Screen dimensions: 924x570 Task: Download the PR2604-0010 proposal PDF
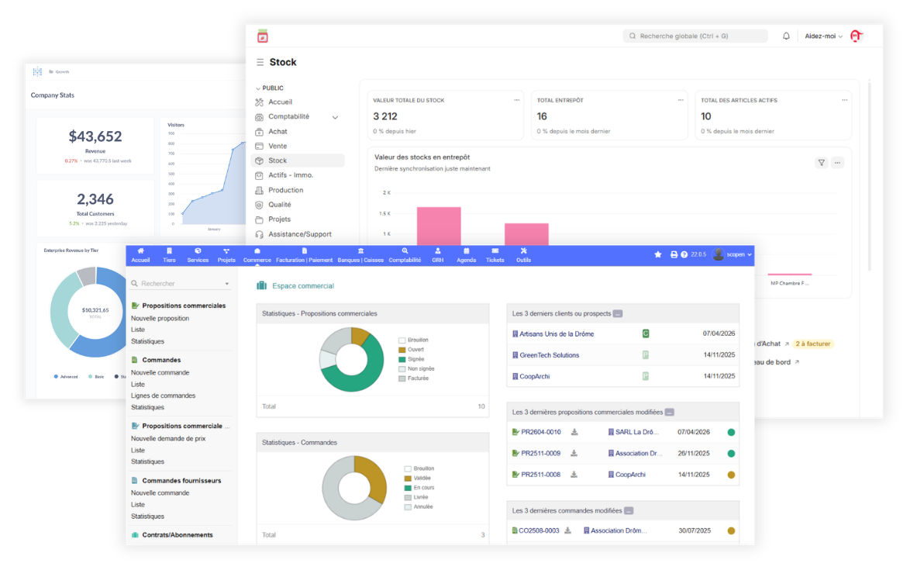tap(574, 432)
